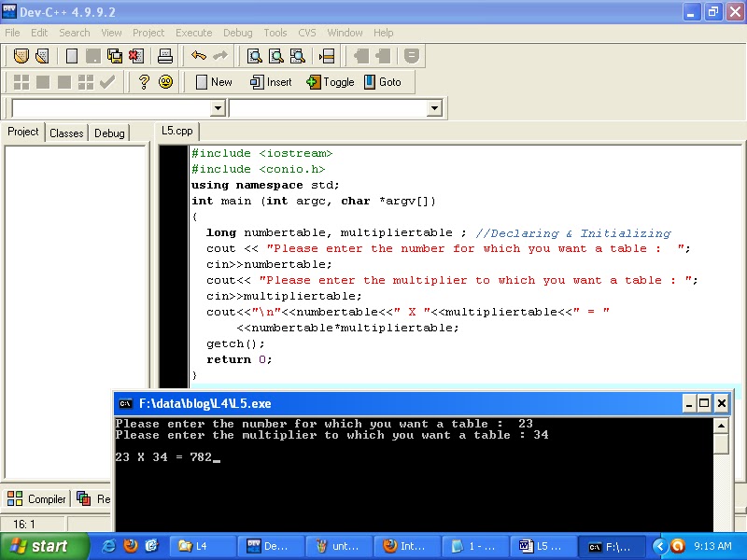Switch to the Dev-C++ taskbar button

[x=272, y=546]
